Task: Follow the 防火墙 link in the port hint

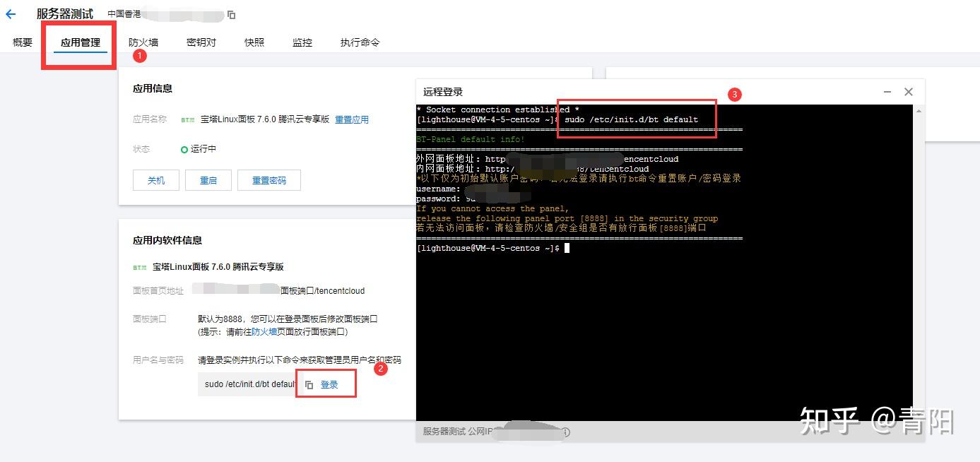Action: (264, 332)
